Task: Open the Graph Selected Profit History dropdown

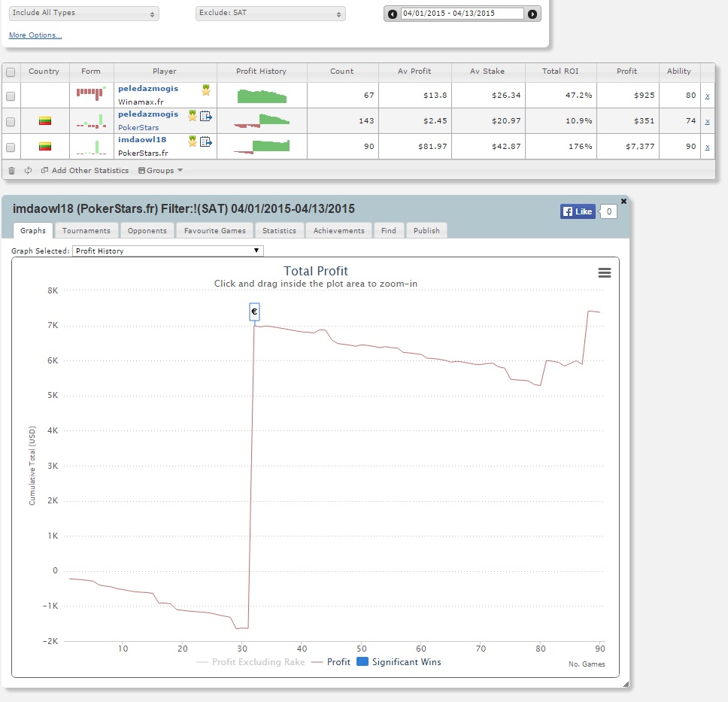Action: pos(168,251)
